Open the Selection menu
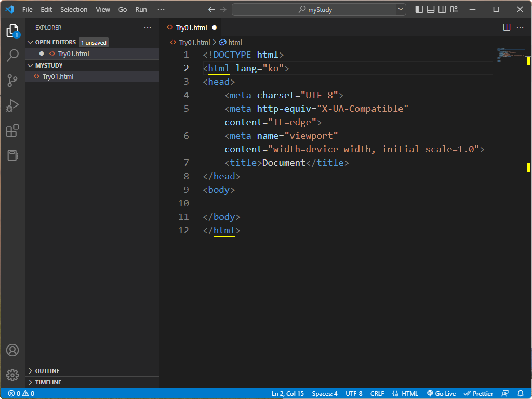Image resolution: width=532 pixels, height=399 pixels. [x=74, y=9]
